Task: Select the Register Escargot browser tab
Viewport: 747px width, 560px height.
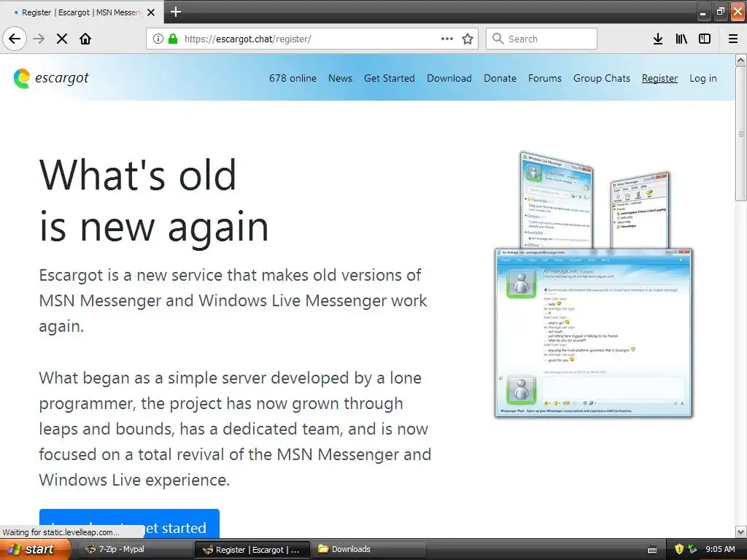Action: click(81, 12)
